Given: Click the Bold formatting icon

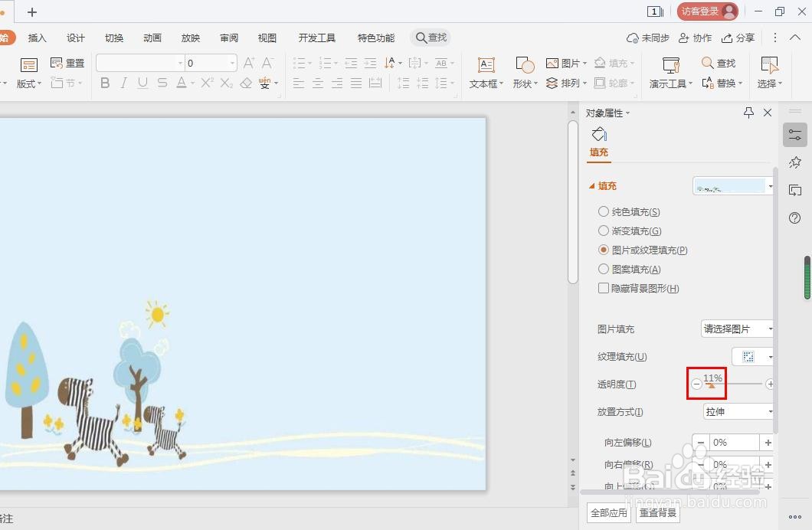Looking at the screenshot, I should click(105, 83).
